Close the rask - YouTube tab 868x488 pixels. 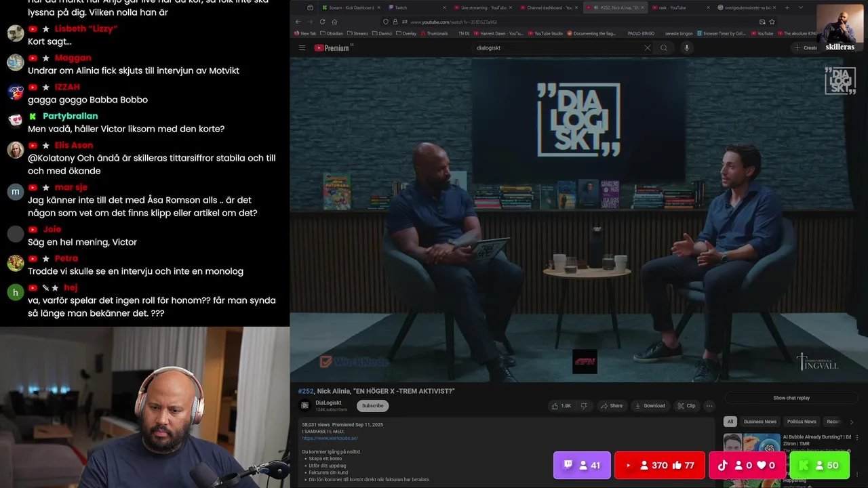tap(709, 7)
